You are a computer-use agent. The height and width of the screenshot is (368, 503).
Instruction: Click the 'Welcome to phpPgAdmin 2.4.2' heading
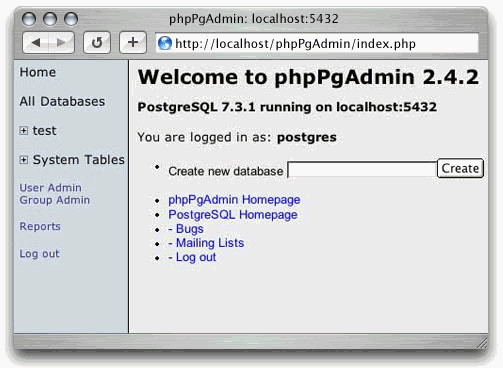[x=308, y=77]
